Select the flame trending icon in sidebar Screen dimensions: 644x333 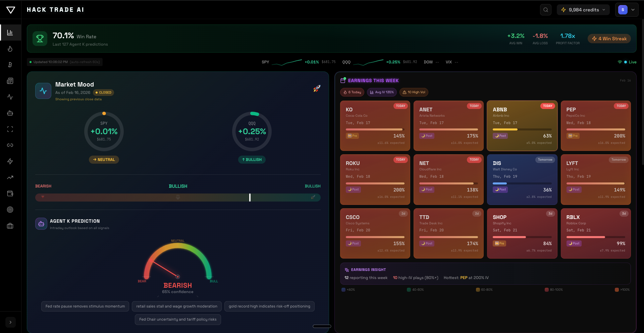click(10, 49)
